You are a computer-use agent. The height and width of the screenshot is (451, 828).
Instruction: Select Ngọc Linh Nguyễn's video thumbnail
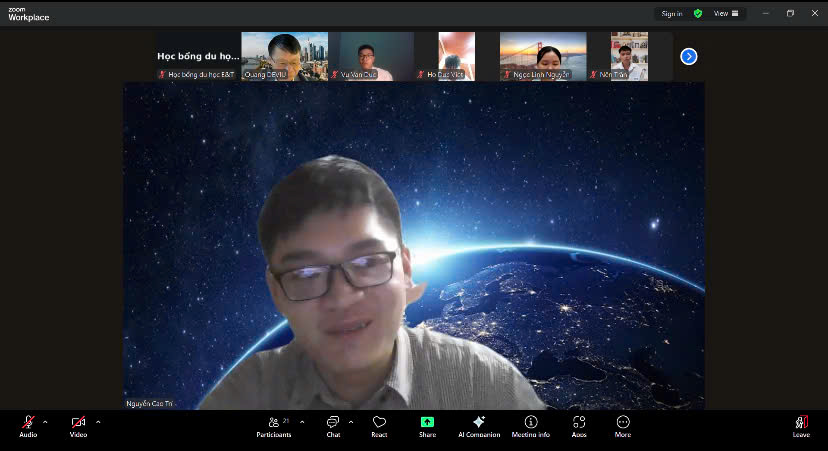(543, 56)
